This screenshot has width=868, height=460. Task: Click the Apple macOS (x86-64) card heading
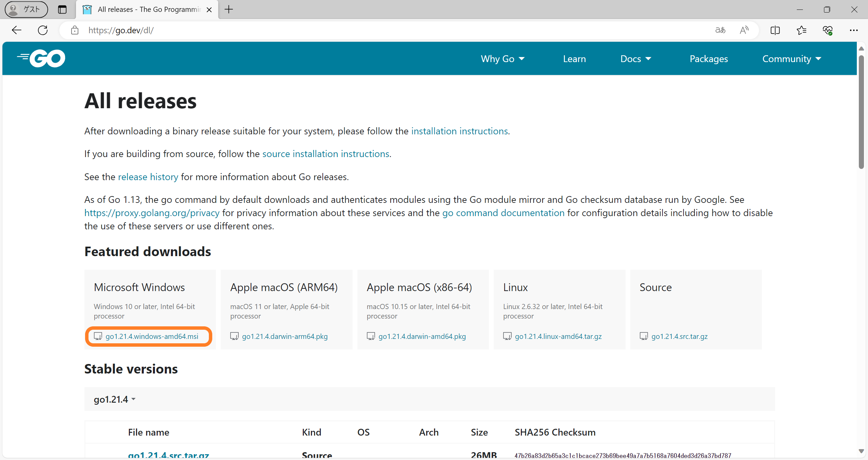coord(419,287)
